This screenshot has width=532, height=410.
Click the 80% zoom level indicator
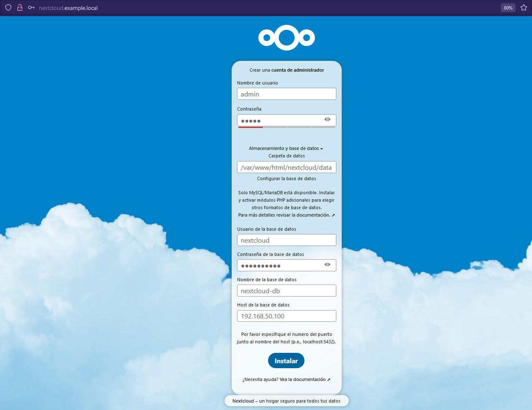click(508, 8)
